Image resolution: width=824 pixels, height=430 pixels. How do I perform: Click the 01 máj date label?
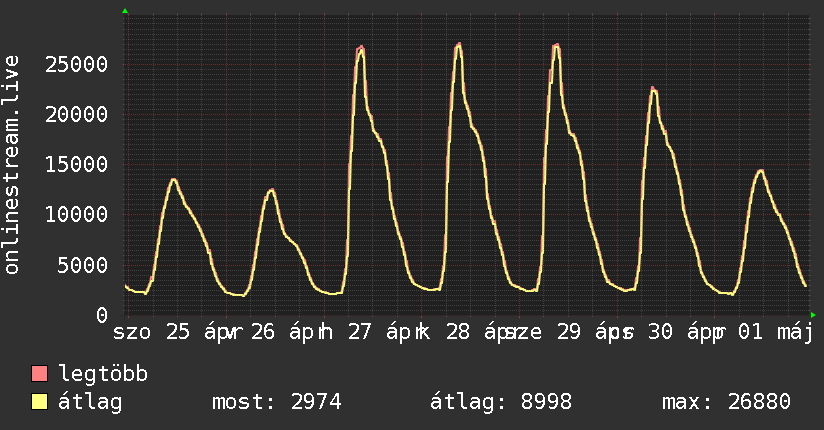[776, 332]
